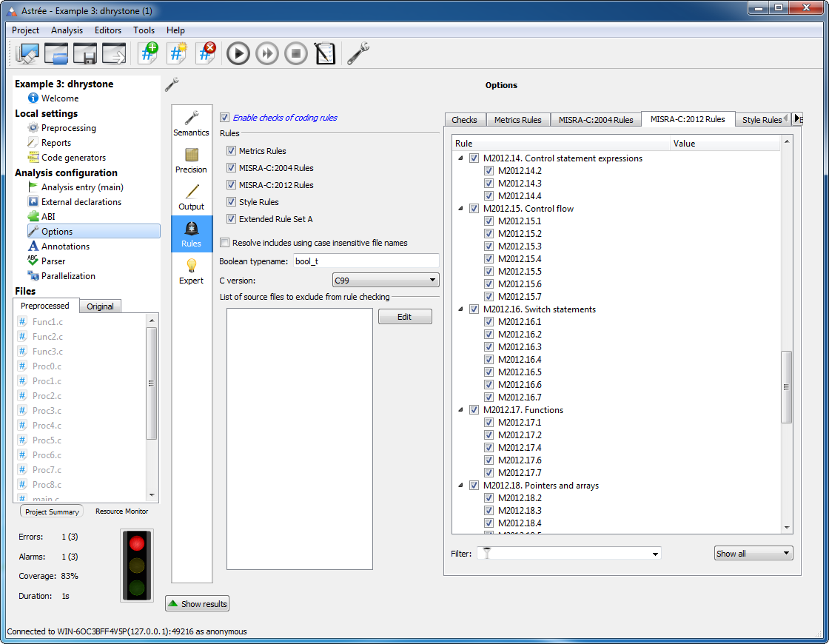Collapse M2012.18 Pointers and arrays group
Viewport: 829px width, 644px height.
tap(460, 486)
